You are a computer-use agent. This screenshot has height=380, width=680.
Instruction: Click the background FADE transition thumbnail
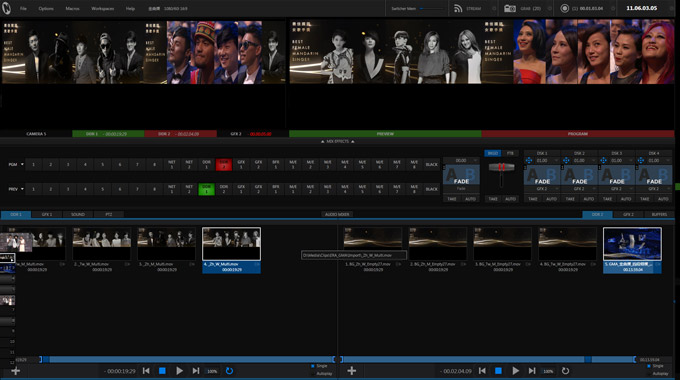(461, 175)
